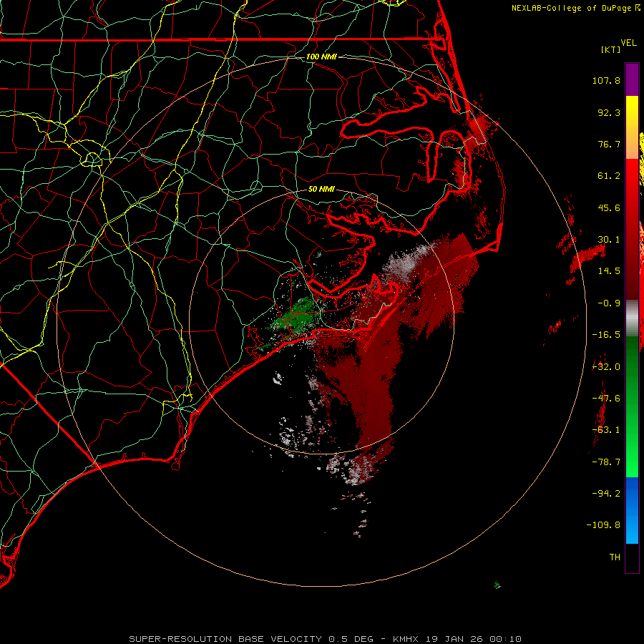The width and height of the screenshot is (644, 644).
Task: Click the 61.2 legend value
Action: [x=609, y=176]
